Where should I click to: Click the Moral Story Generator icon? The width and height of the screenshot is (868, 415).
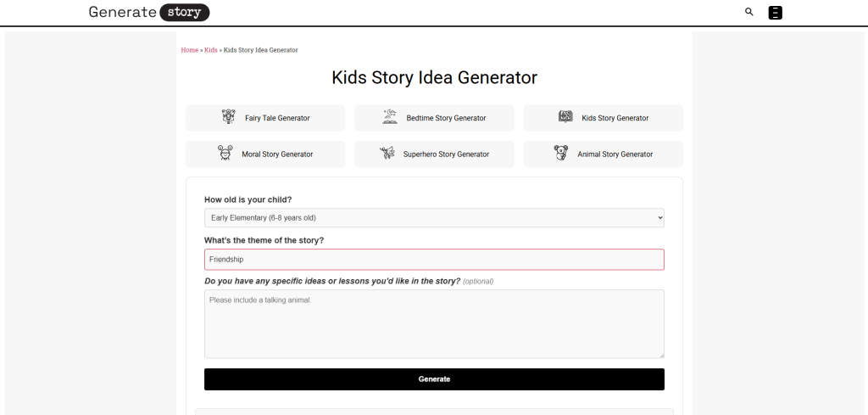(225, 154)
